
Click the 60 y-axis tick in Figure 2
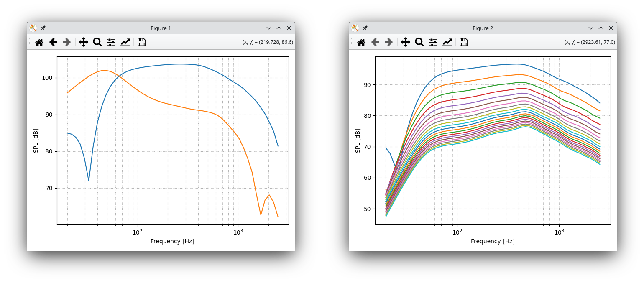(x=368, y=178)
